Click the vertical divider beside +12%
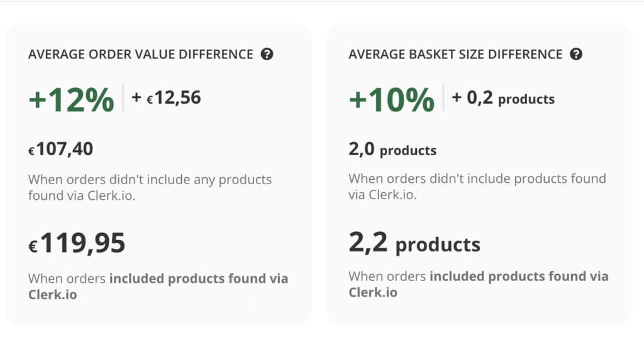The width and height of the screenshot is (644, 345). pyautogui.click(x=123, y=98)
